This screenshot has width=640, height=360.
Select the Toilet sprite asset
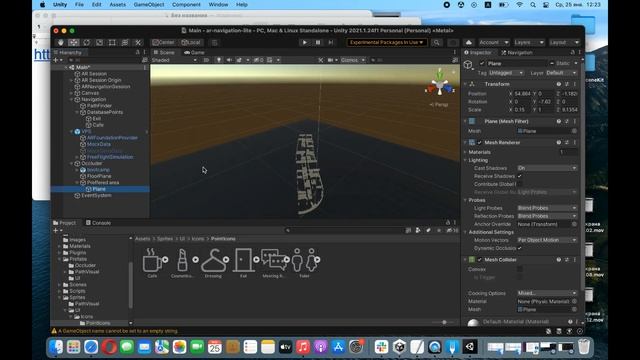click(304, 263)
